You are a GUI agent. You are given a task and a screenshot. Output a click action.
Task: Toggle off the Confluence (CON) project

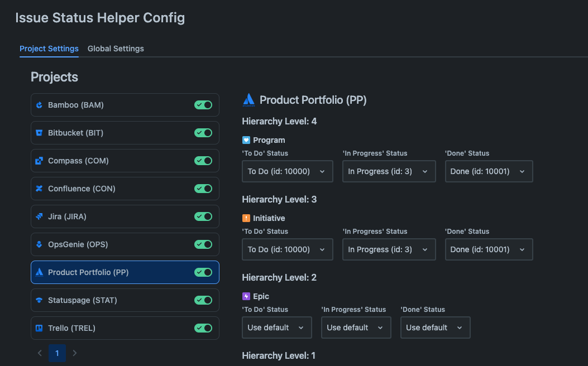tap(203, 189)
